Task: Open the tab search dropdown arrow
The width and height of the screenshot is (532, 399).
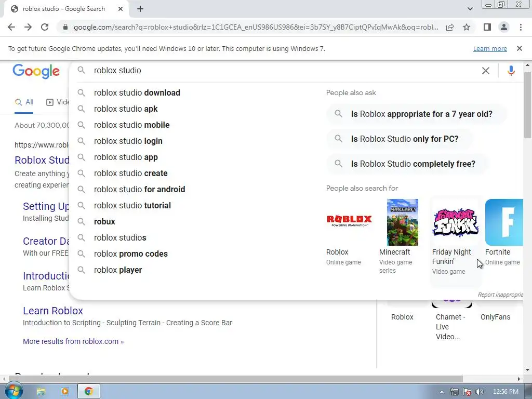Action: [x=470, y=9]
